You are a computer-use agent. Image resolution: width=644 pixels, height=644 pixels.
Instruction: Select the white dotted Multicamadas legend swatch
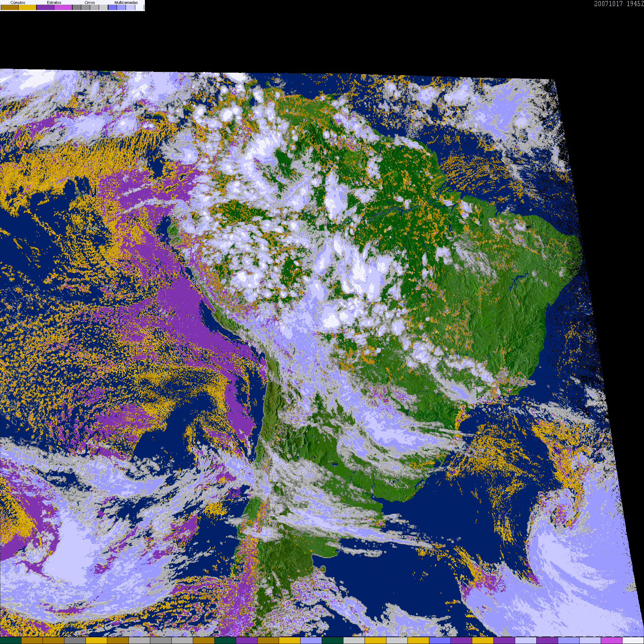point(140,7)
